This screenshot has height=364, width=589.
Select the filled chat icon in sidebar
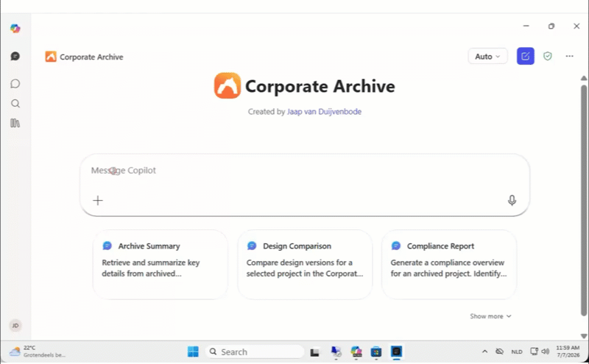[x=15, y=57]
